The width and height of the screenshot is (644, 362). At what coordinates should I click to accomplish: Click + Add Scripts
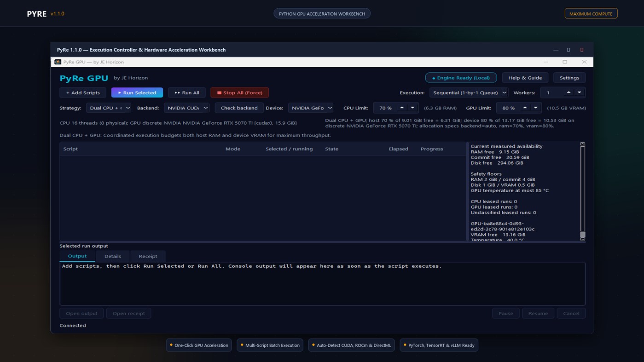(83, 92)
